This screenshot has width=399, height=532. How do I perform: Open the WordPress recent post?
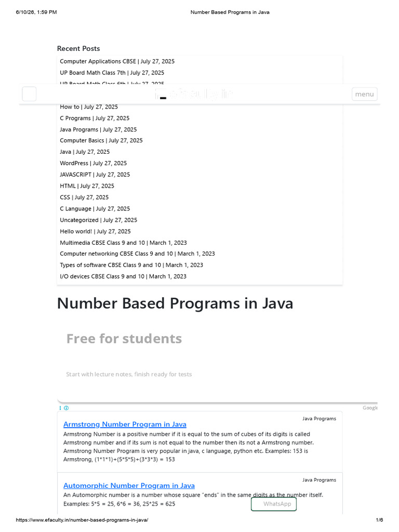tap(74, 163)
